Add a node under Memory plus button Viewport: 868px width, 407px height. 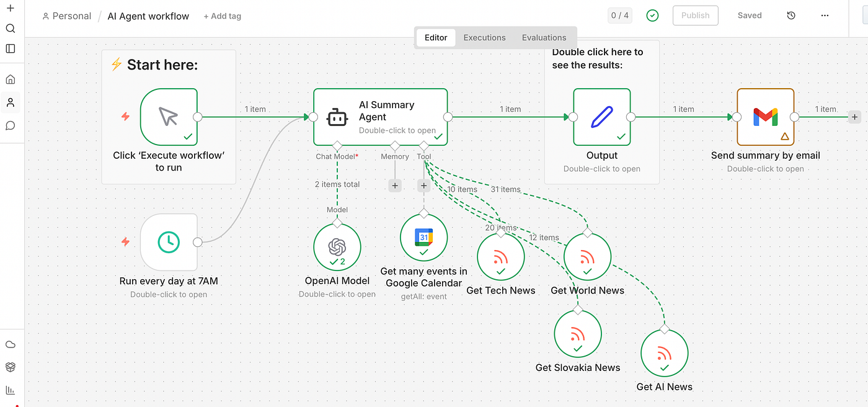[395, 185]
